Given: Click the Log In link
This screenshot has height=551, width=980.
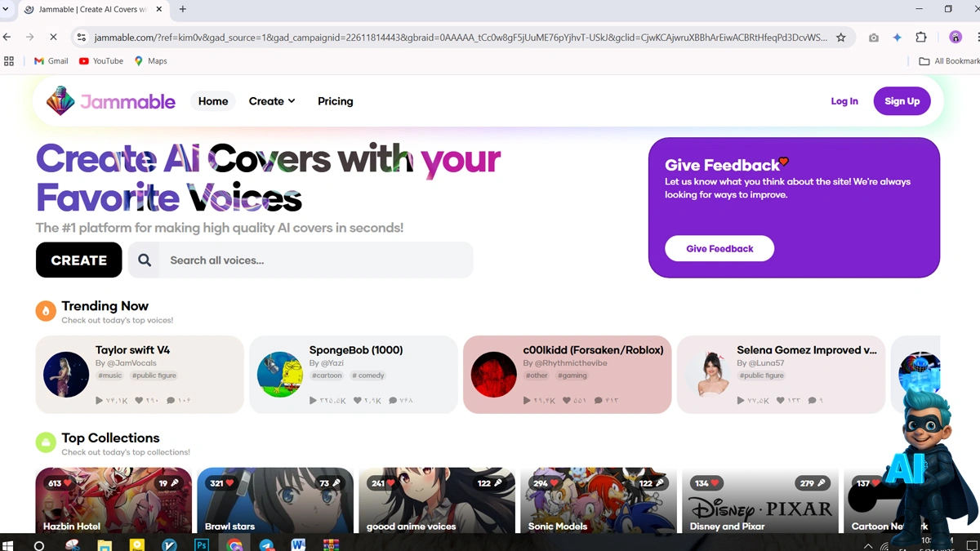Looking at the screenshot, I should click(x=844, y=101).
